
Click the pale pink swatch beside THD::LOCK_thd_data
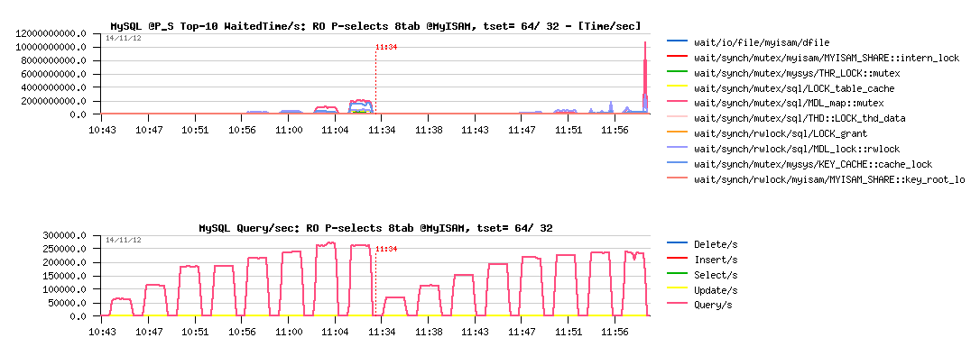[x=677, y=118]
